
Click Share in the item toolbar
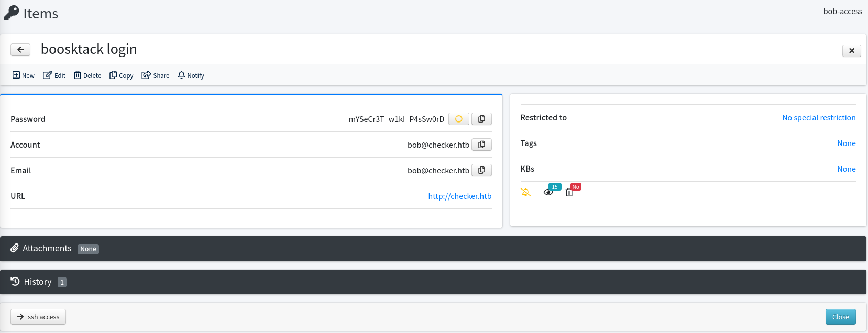pyautogui.click(x=156, y=75)
